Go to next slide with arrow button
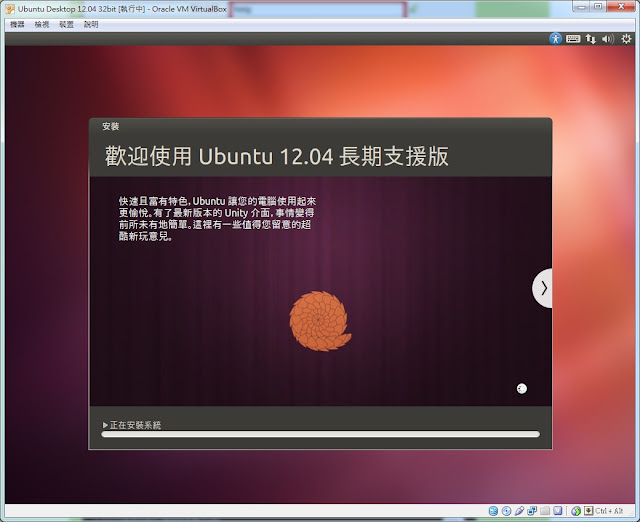 point(542,288)
